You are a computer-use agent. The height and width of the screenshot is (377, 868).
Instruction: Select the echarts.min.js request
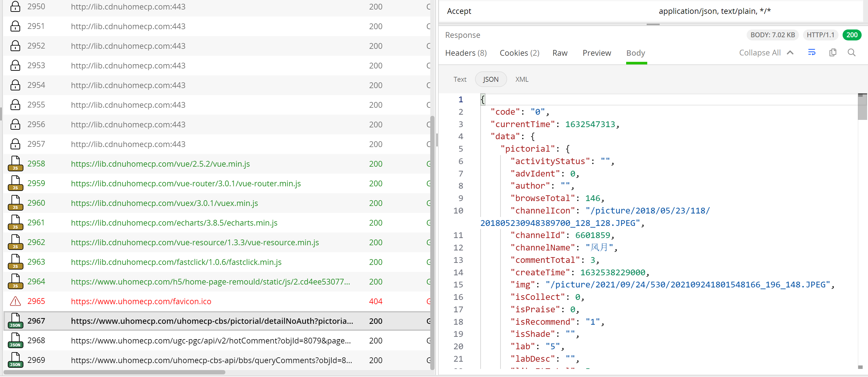pyautogui.click(x=217, y=223)
